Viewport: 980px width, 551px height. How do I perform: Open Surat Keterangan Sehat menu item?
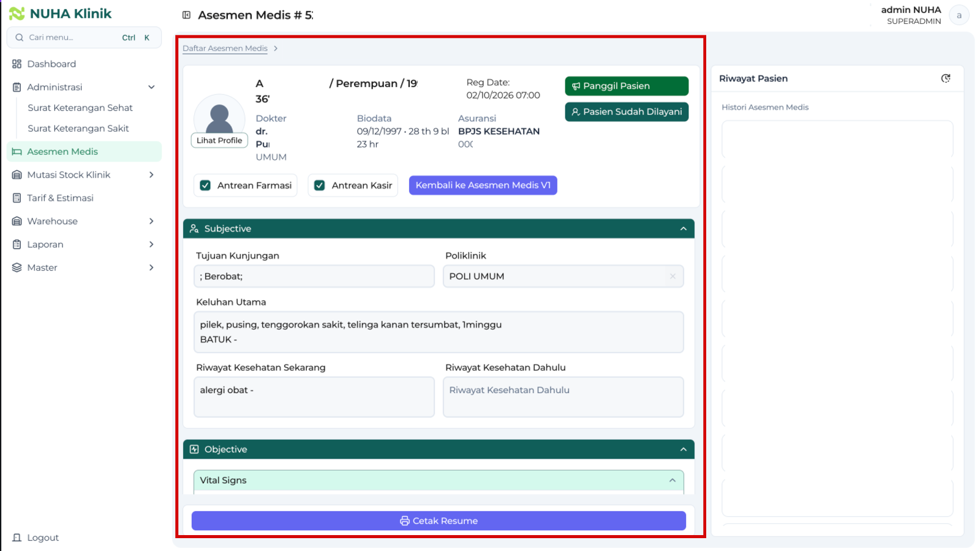pos(80,108)
